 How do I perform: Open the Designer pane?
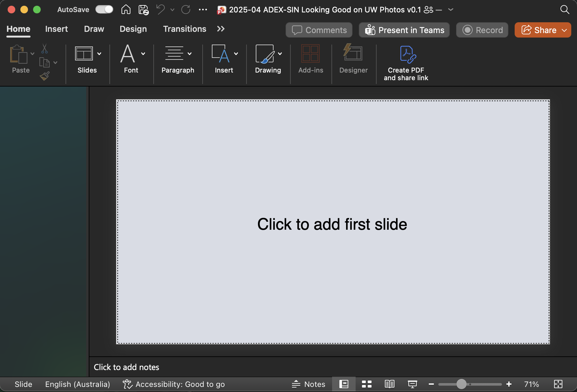[x=353, y=60]
